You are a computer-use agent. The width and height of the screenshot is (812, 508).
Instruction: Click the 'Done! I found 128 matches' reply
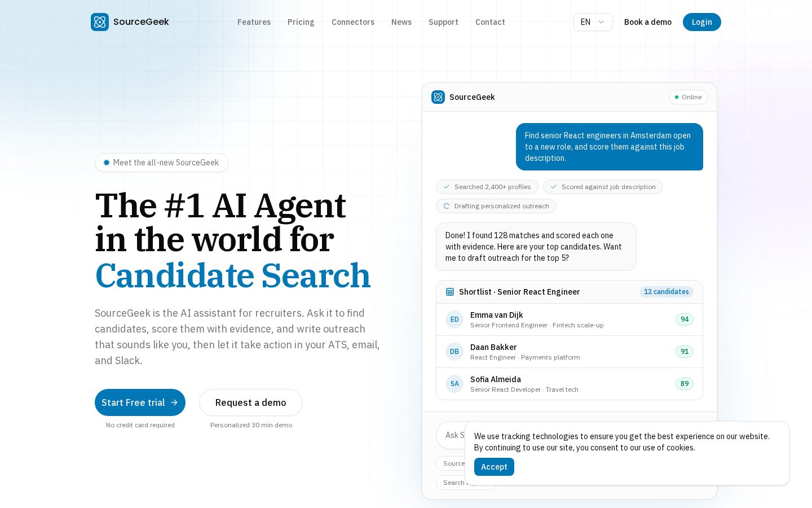point(536,247)
